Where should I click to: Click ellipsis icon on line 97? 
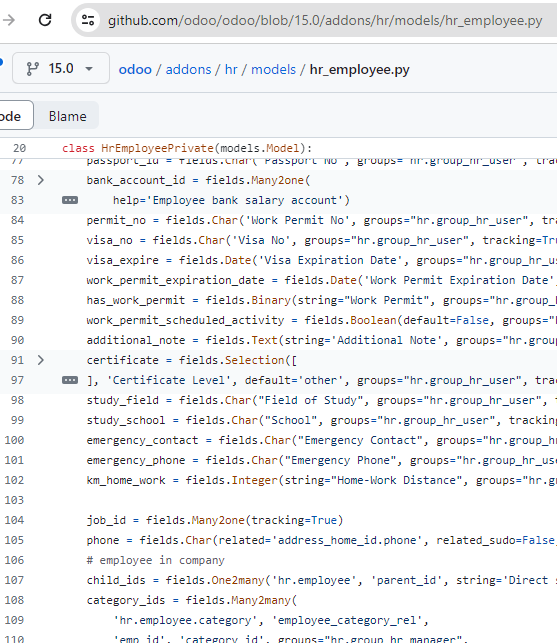[70, 380]
